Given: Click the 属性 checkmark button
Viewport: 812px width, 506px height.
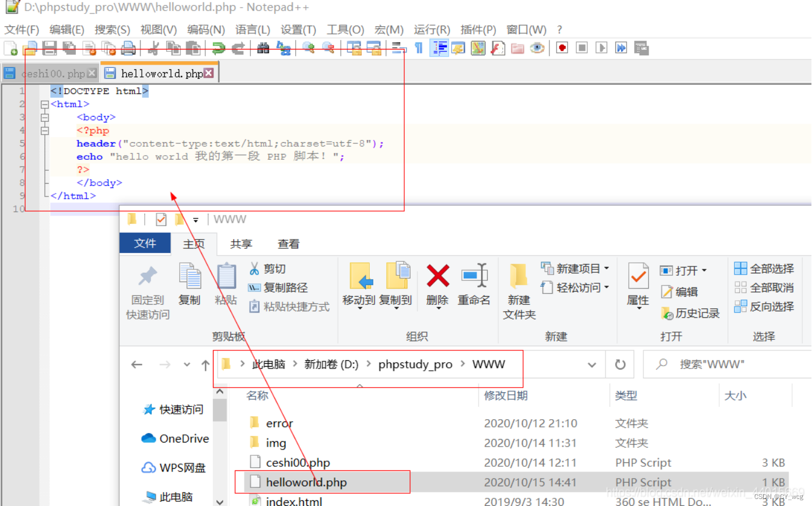Looking at the screenshot, I should tap(638, 285).
